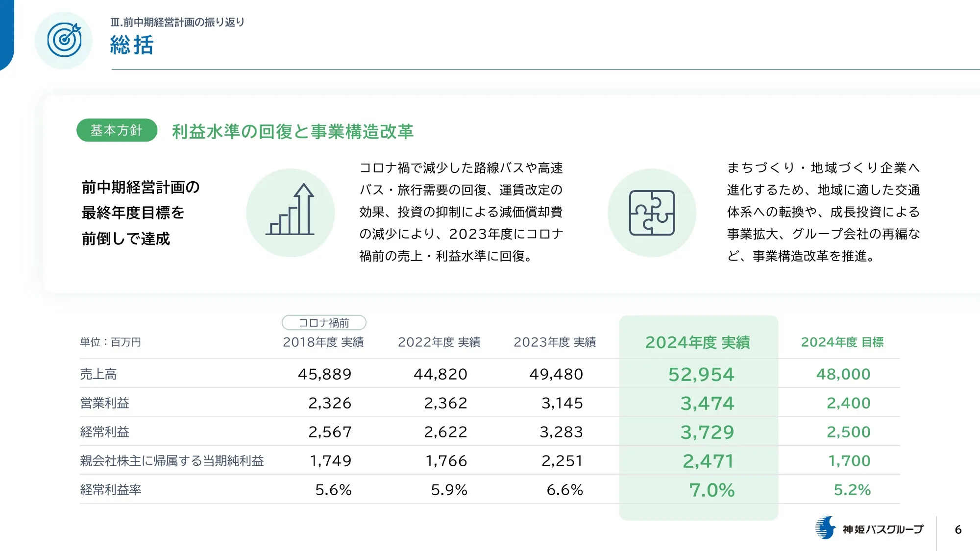Click the 基本方針 green badge
Viewport: 980px width, 551px height.
(117, 130)
